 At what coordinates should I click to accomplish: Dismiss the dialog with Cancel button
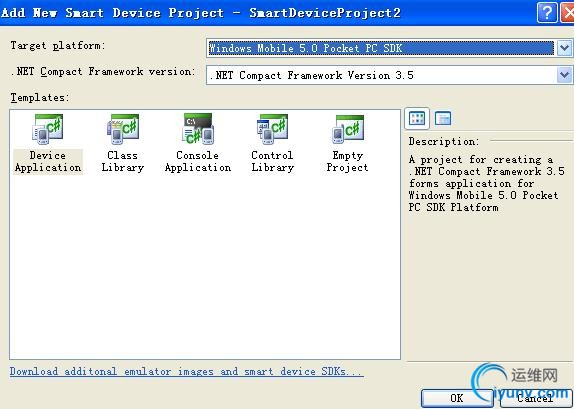(x=536, y=398)
